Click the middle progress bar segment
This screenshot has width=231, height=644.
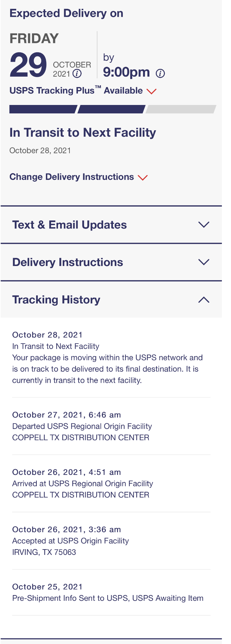pos(112,109)
